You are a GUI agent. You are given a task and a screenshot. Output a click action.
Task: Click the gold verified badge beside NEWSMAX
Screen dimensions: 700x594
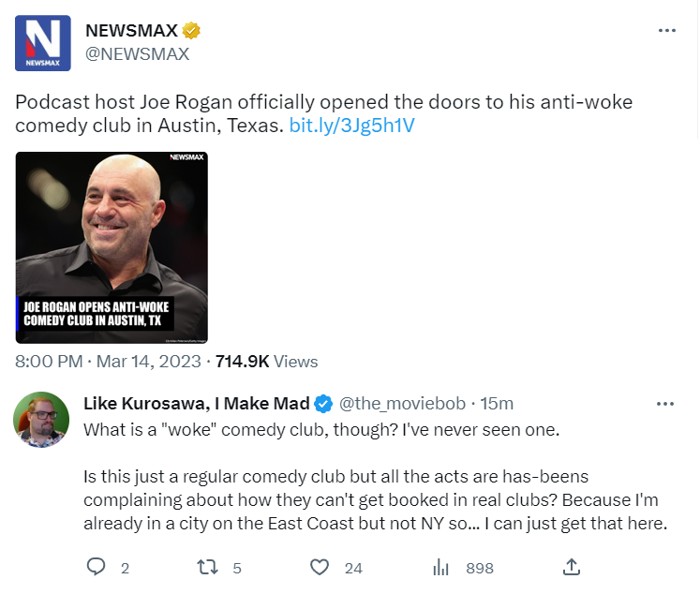tap(190, 31)
